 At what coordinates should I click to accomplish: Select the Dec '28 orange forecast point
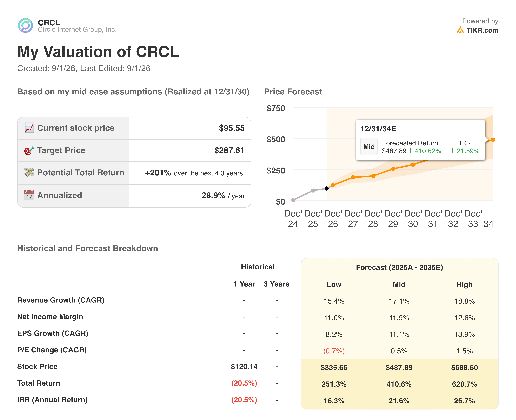tap(373, 176)
